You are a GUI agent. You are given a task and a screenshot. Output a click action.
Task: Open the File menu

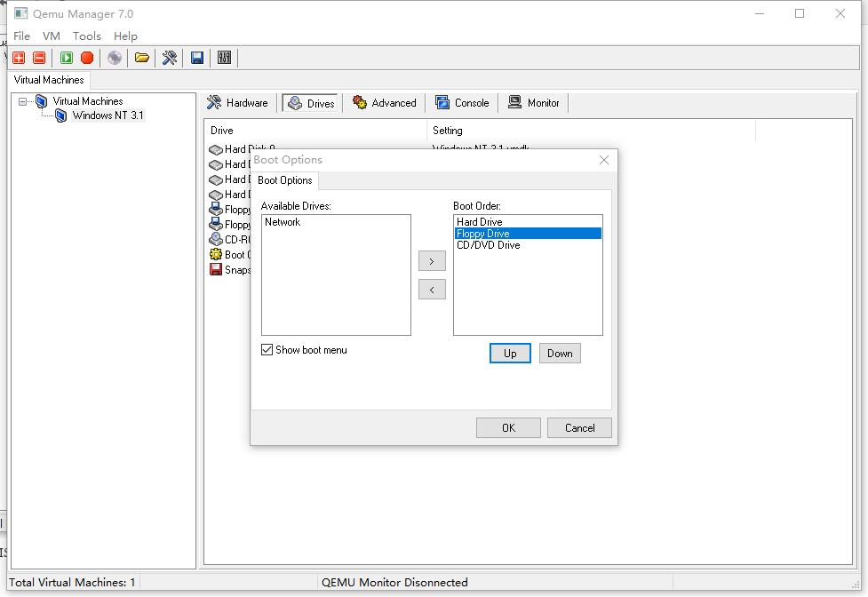[21, 36]
